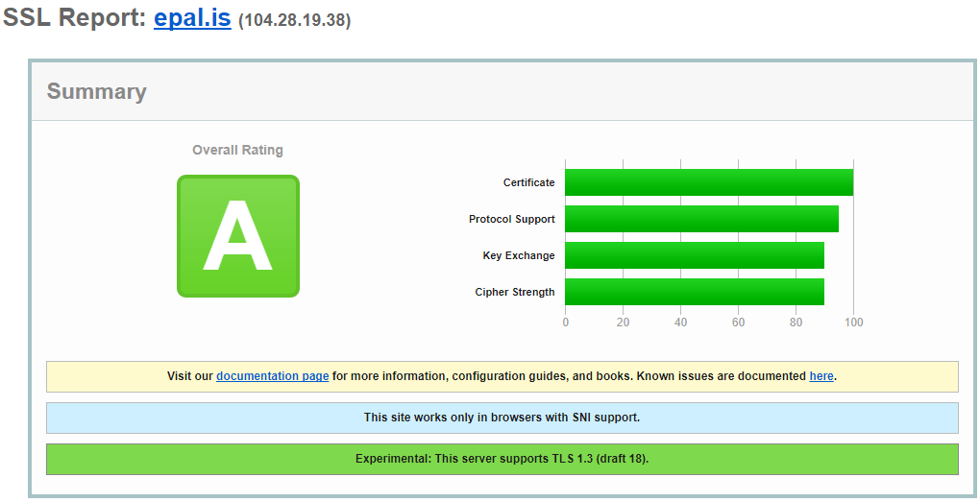Click the 20 axis value
The height and width of the screenshot is (502, 980).
pyautogui.click(x=623, y=323)
